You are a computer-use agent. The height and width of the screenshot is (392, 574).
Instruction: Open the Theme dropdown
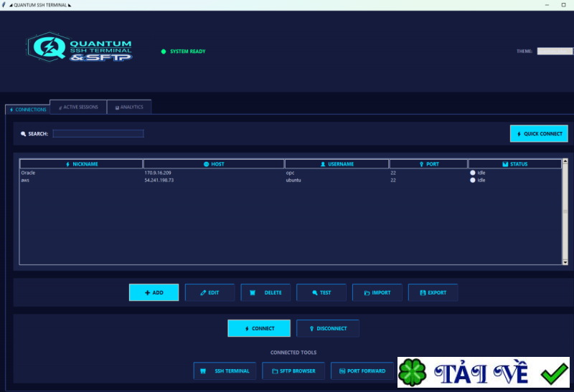coord(555,51)
